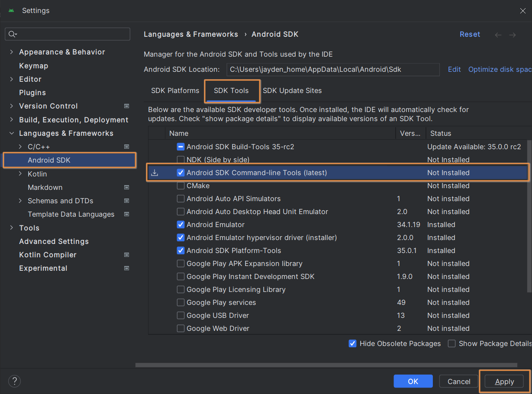This screenshot has height=394, width=532.
Task: Uncheck Android Emulator checkbox
Action: pos(181,224)
